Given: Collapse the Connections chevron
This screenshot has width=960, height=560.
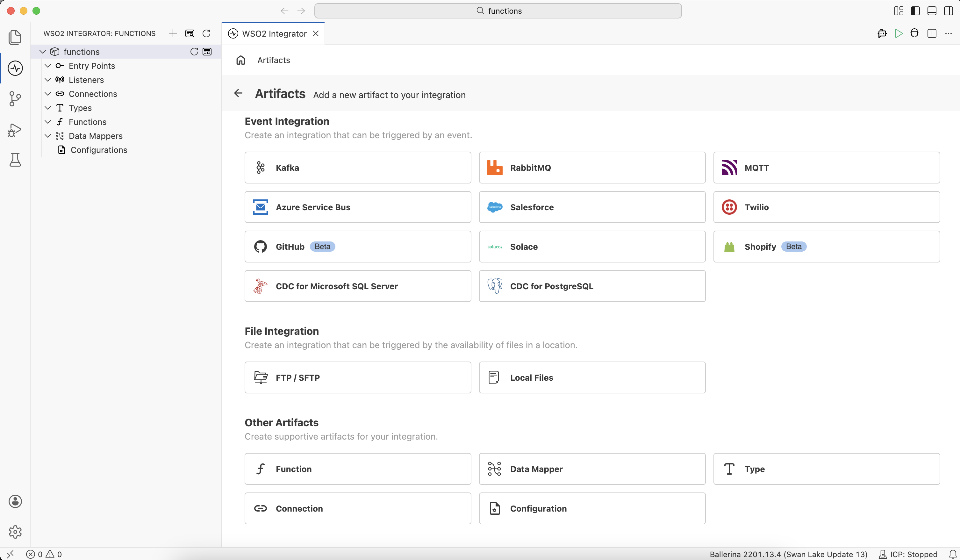Looking at the screenshot, I should point(48,94).
